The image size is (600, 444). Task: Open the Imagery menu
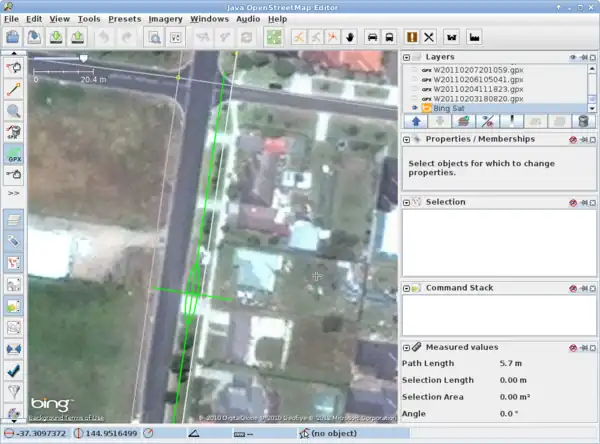(x=165, y=18)
